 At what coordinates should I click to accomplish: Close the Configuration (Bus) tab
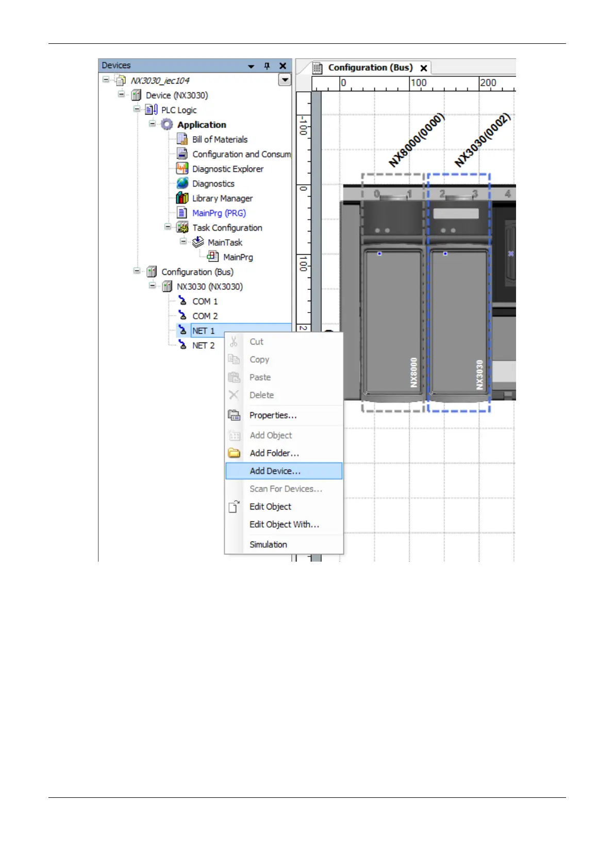pyautogui.click(x=424, y=68)
